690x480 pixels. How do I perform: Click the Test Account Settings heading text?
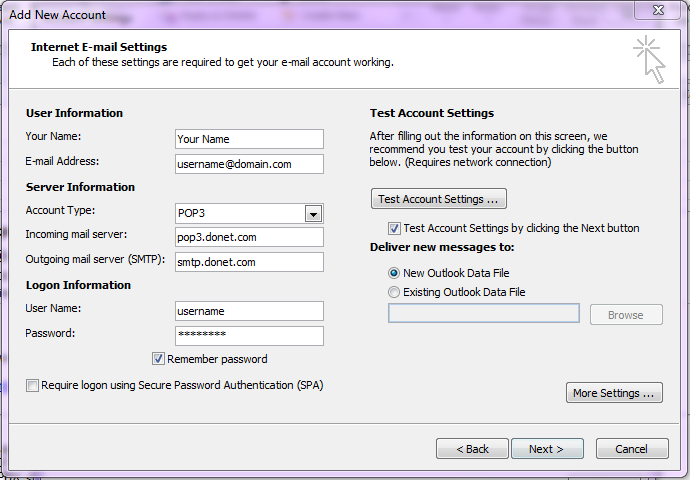(432, 113)
